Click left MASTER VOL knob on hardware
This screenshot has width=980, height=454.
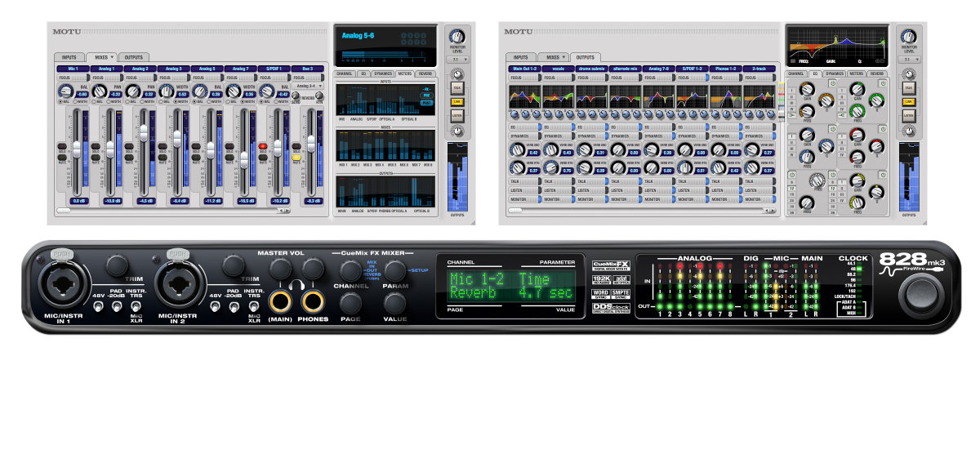(x=281, y=269)
